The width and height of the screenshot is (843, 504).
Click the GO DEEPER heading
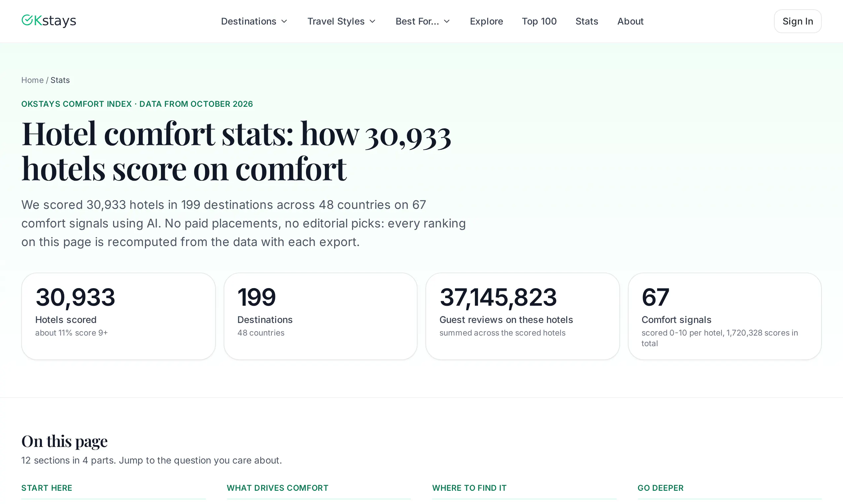[660, 488]
